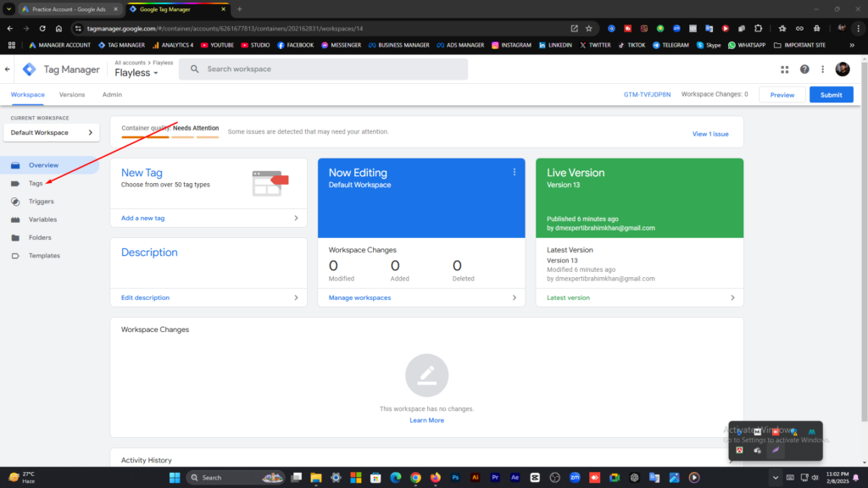Screen dimensions: 868x488
Task: Switch to the Versions tab
Action: 72,95
